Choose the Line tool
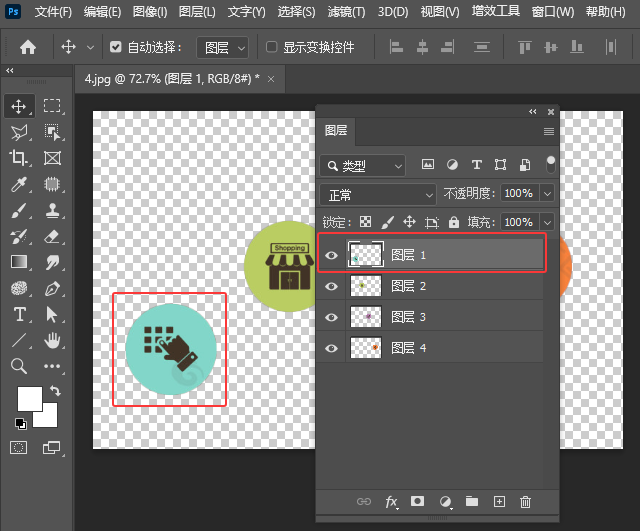 tap(19, 340)
